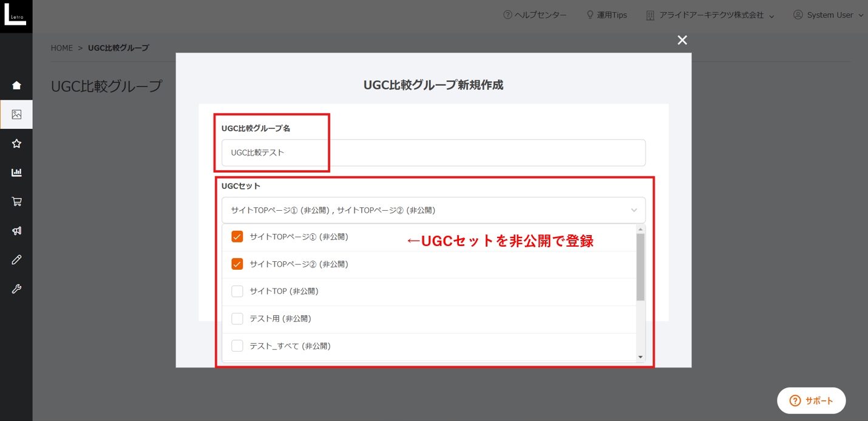Click the megaphone promotion sidebar icon

click(16, 230)
